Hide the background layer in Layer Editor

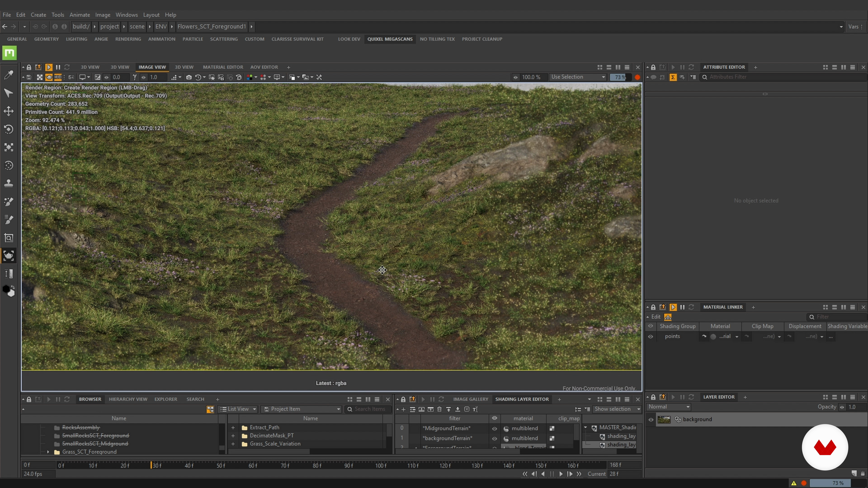point(651,420)
